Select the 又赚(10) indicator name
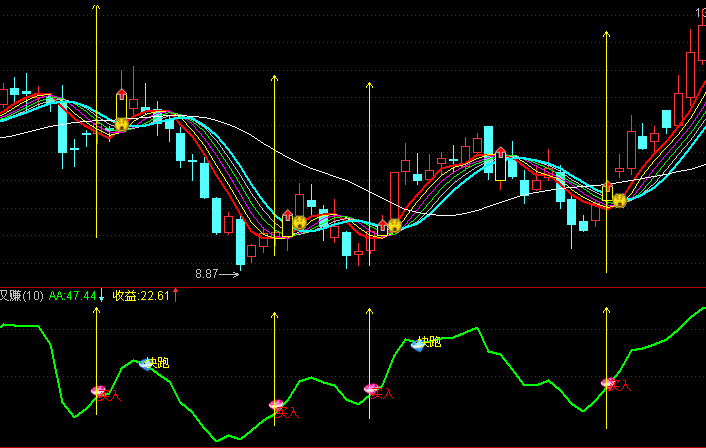The height and width of the screenshot is (448, 706). pos(22,296)
